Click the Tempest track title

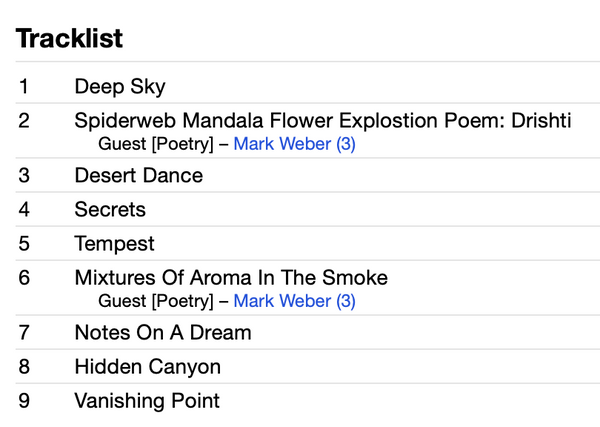point(114,244)
